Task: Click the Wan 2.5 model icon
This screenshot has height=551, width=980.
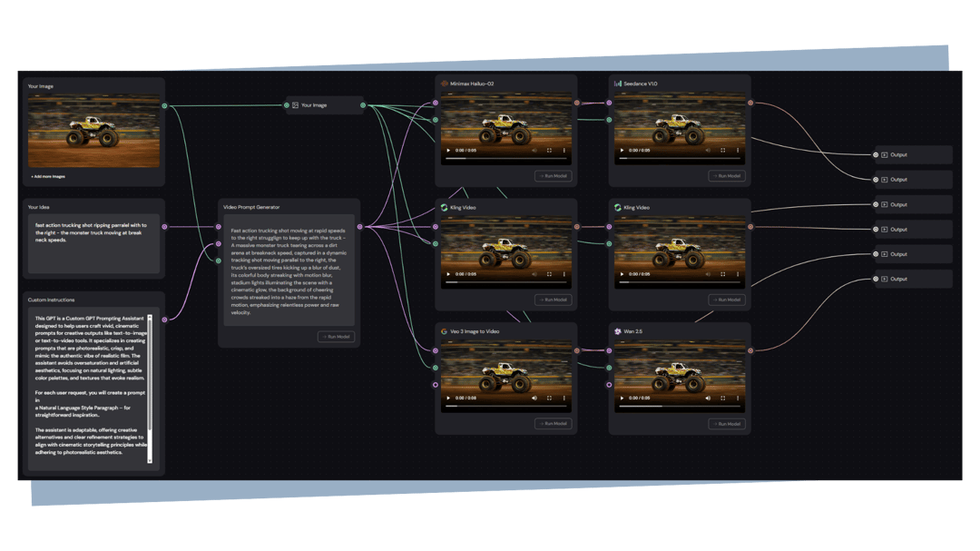Action: click(x=618, y=331)
